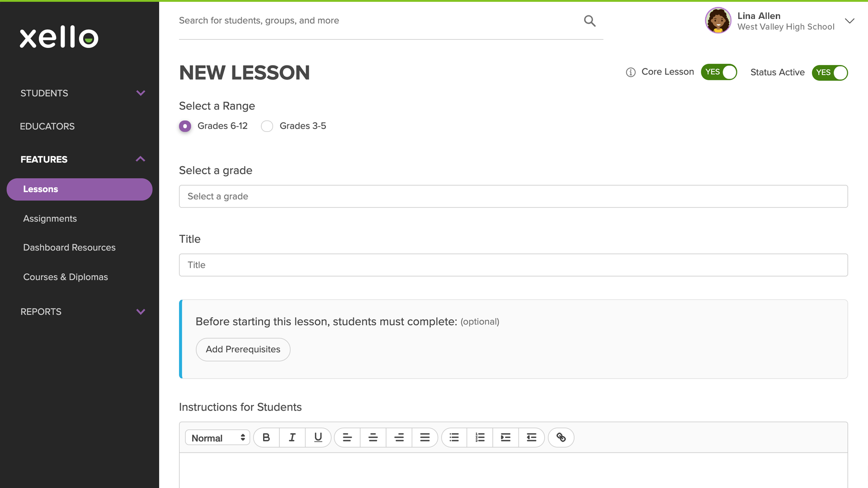Insert a hyperlink using link icon
Image resolution: width=868 pixels, height=488 pixels.
[x=561, y=437]
